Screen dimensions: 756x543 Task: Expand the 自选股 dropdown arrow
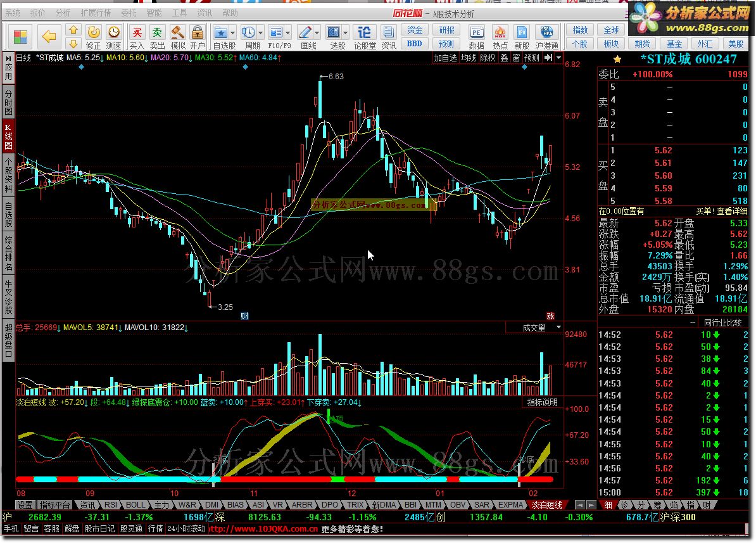pos(233,33)
